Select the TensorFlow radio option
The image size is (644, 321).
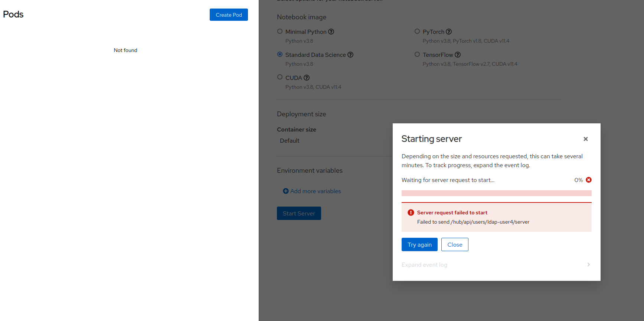(417, 55)
